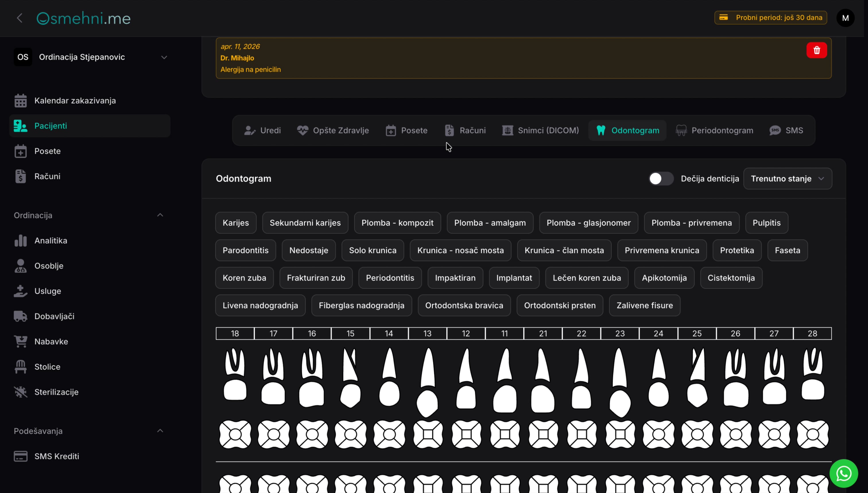Select Pacijenti in the sidebar

[x=90, y=126]
